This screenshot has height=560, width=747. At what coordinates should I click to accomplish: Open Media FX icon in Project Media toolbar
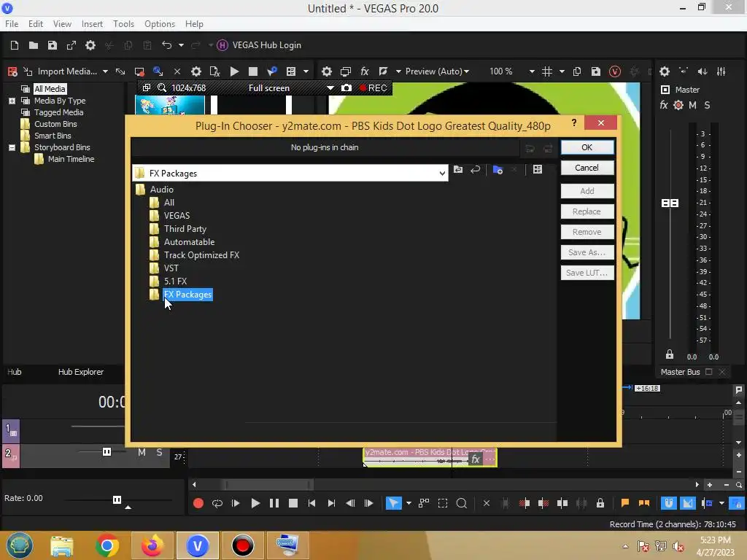(214, 71)
